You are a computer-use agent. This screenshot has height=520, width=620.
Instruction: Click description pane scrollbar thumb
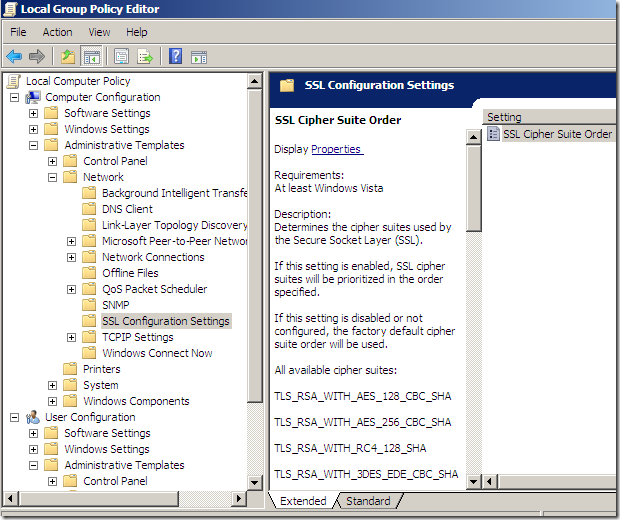[473, 188]
